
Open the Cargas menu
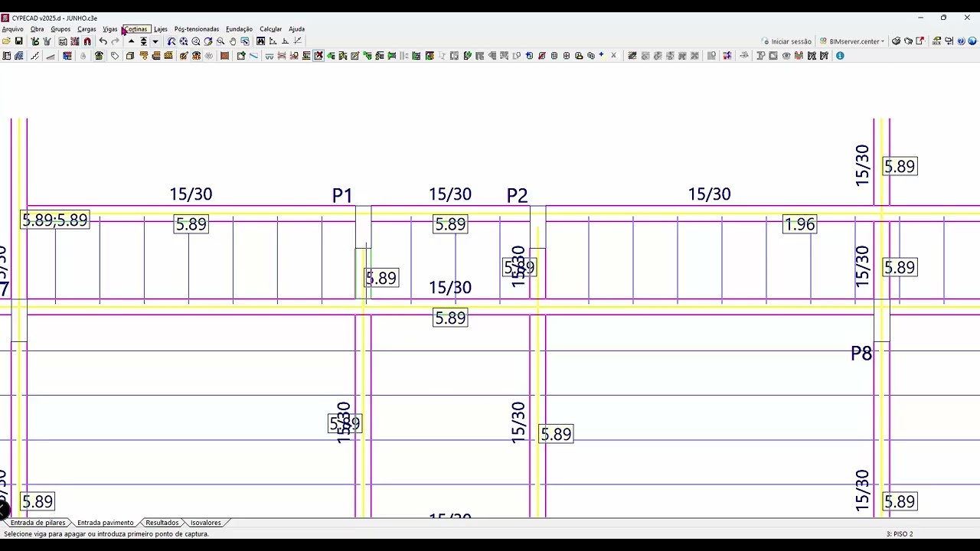click(x=87, y=29)
